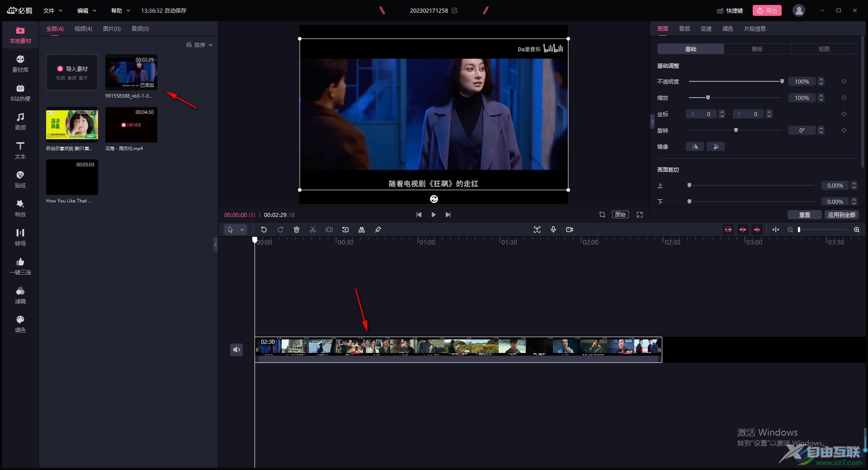The image size is (868, 470).
Task: Adjust the 不透明度 opacity slider
Action: [x=736, y=81]
